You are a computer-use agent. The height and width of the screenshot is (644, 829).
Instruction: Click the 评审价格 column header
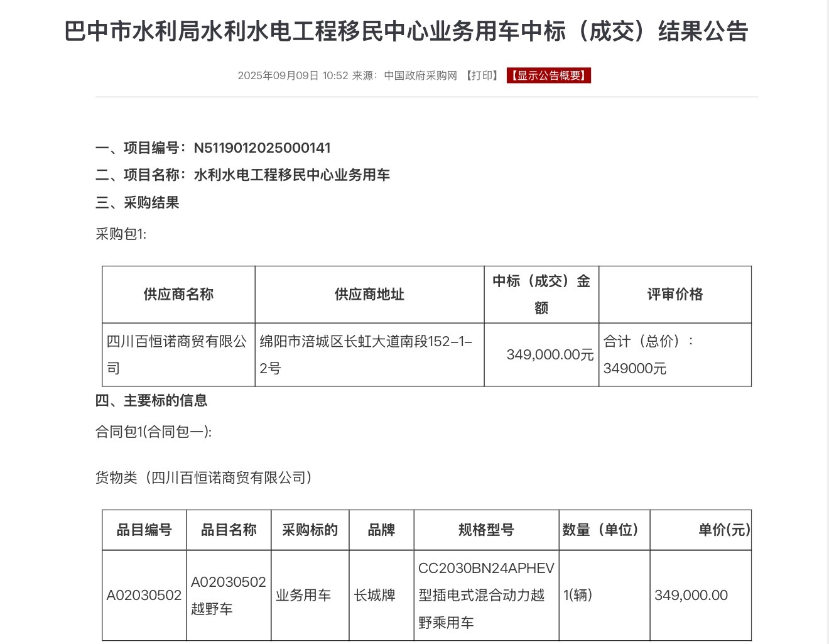pyautogui.click(x=675, y=294)
